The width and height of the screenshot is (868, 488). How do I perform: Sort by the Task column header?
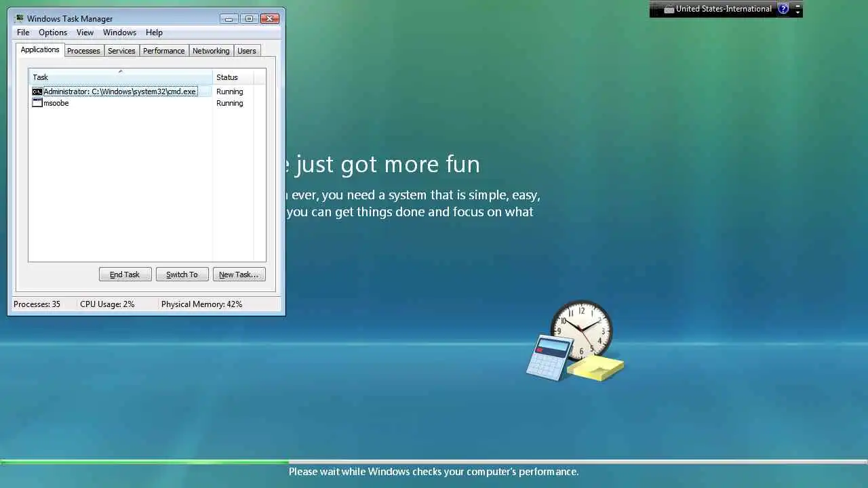[121, 77]
